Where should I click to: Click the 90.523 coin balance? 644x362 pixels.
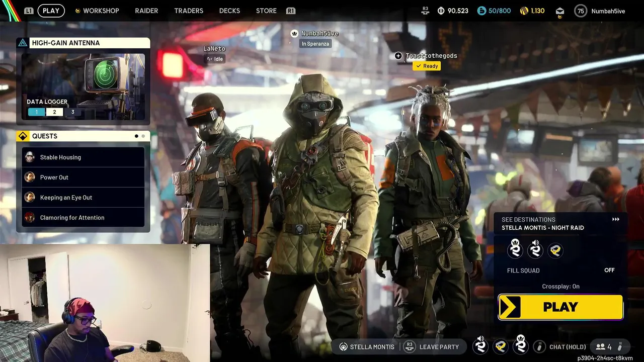[458, 11]
